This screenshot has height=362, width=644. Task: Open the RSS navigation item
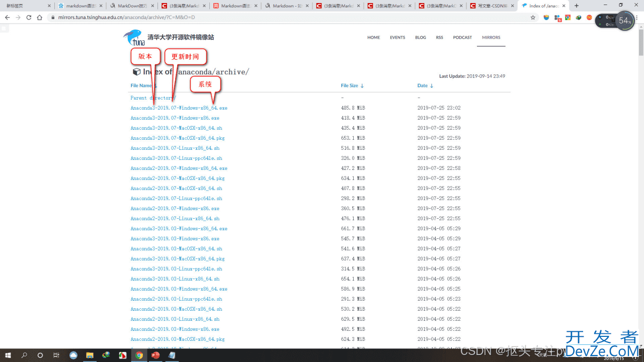click(440, 38)
